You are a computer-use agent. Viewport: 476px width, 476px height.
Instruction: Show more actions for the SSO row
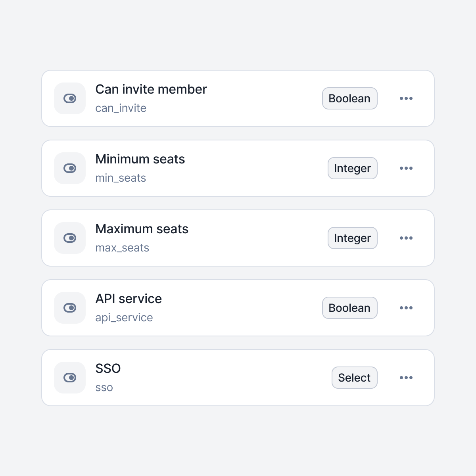point(406,378)
